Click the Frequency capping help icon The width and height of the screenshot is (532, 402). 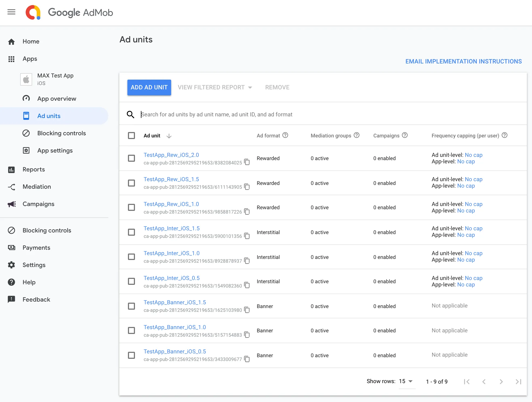[x=504, y=135]
